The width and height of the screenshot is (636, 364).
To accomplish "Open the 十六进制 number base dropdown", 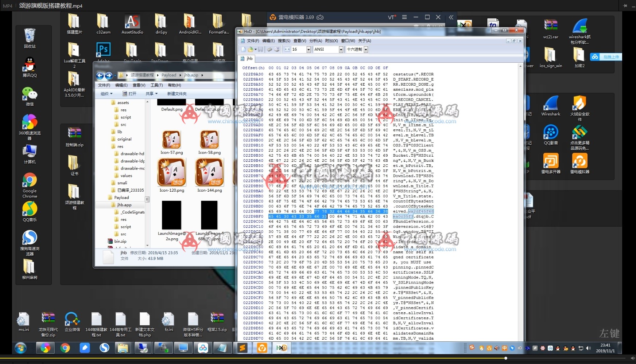I will [366, 50].
